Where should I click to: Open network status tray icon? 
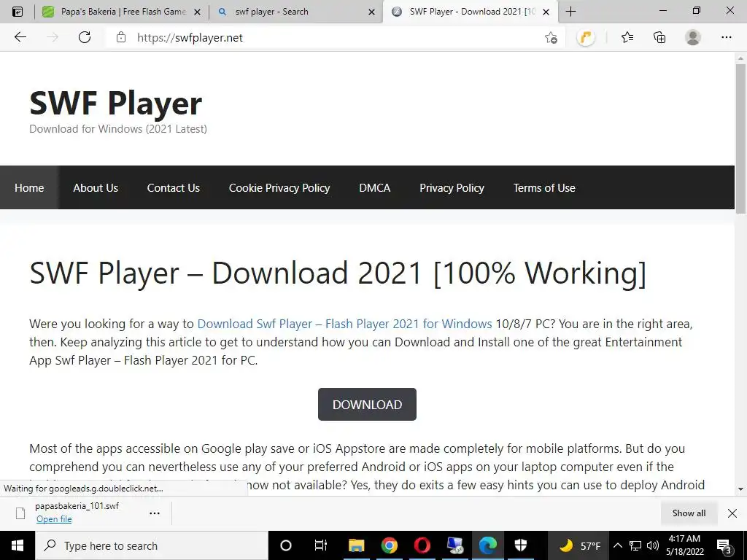tap(635, 545)
